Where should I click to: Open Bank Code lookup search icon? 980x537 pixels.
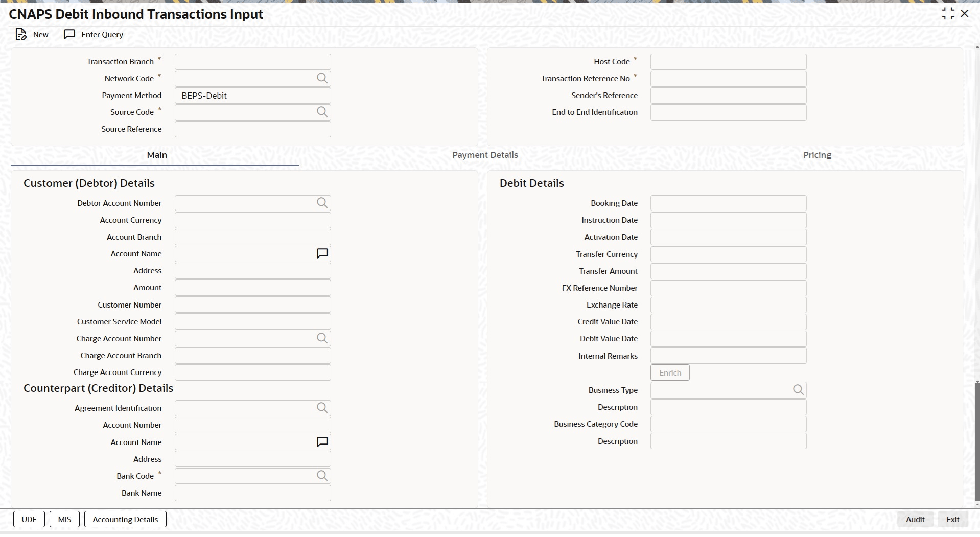(x=322, y=476)
